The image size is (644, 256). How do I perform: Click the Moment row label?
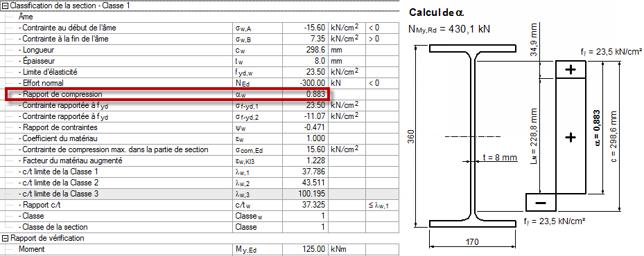click(x=32, y=249)
